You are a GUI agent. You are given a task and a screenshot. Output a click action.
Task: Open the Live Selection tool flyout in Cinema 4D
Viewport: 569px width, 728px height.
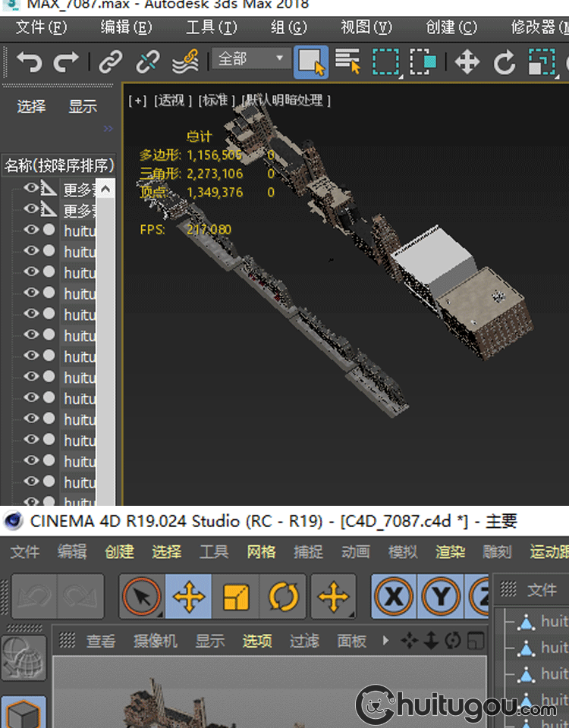pyautogui.click(x=142, y=597)
